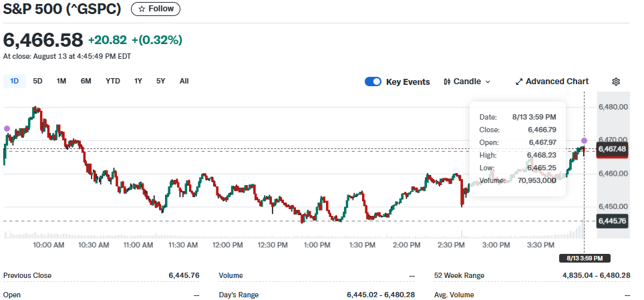Click the 6,466.58 index price
The width and height of the screenshot is (644, 300).
[x=43, y=40]
